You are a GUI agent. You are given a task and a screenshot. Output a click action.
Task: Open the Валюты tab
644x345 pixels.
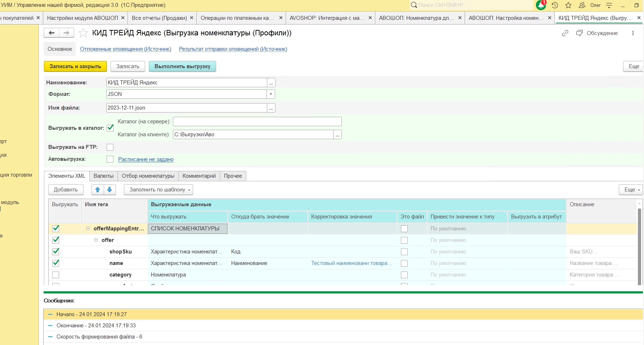[103, 176]
